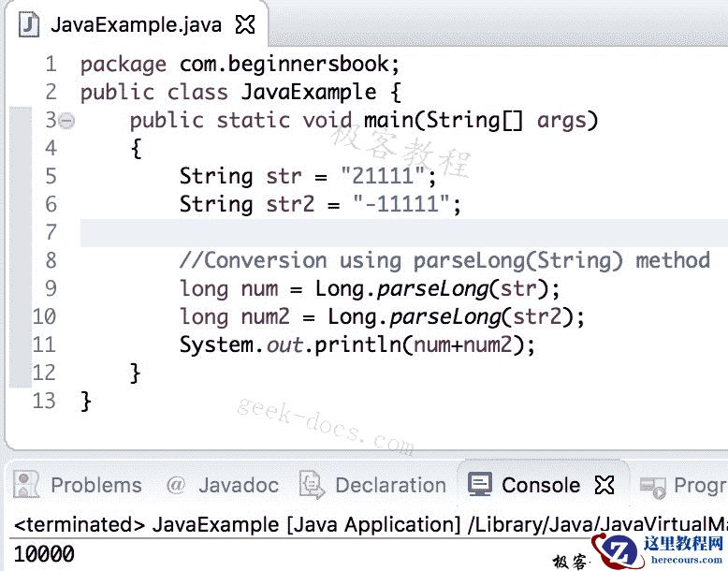Click the variable name str on line 5
The width and height of the screenshot is (728, 571).
pyautogui.click(x=284, y=177)
